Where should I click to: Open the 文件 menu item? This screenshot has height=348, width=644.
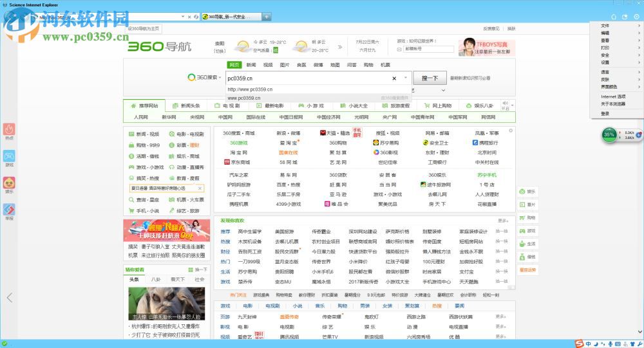pyautogui.click(x=616, y=26)
